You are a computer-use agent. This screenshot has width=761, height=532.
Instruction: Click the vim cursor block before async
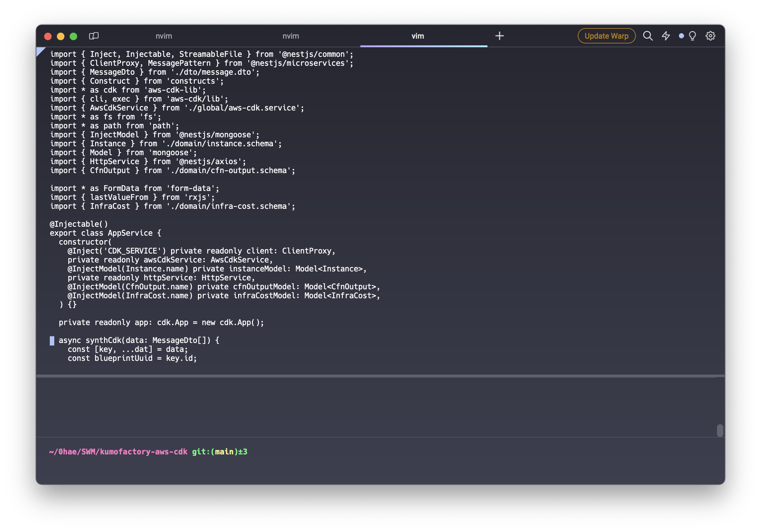[52, 341]
